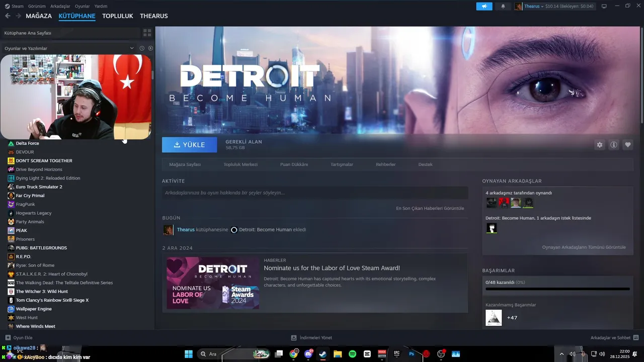
Task: Open the Oyunlar menu
Action: tap(82, 6)
